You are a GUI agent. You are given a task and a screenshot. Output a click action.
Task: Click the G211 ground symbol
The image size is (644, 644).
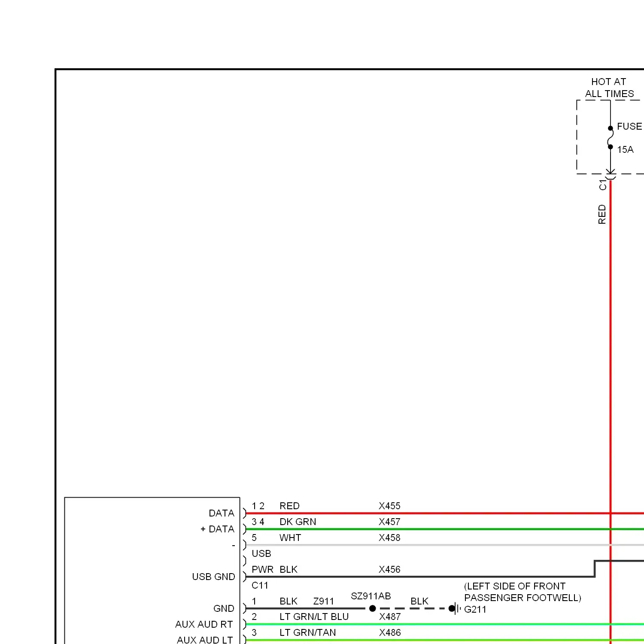[455, 608]
